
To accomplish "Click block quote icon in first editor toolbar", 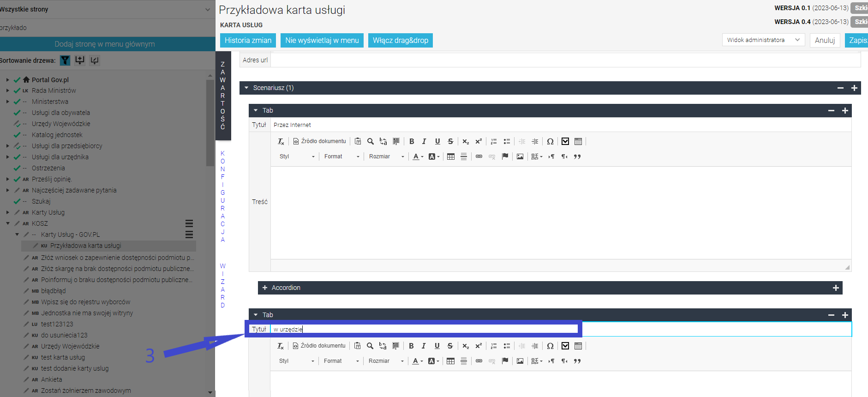I will coord(577,156).
